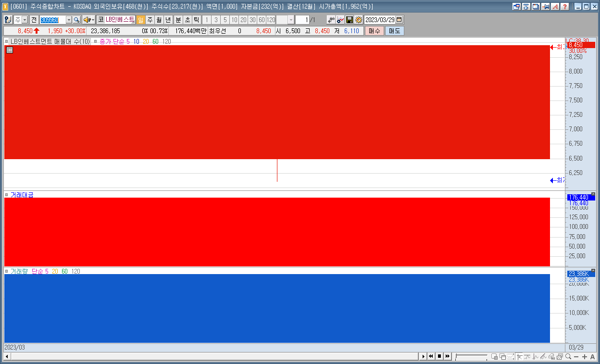Click the account key icon in the toolbar

[8, 20]
